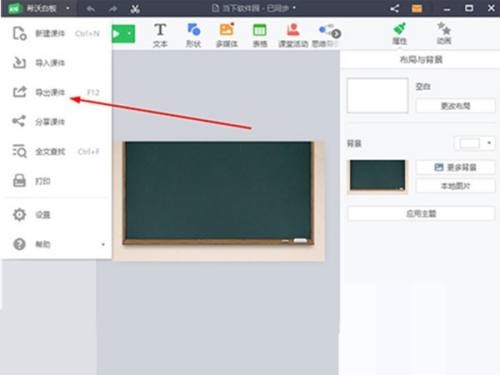Open the document title sync dropdown

coord(294,8)
